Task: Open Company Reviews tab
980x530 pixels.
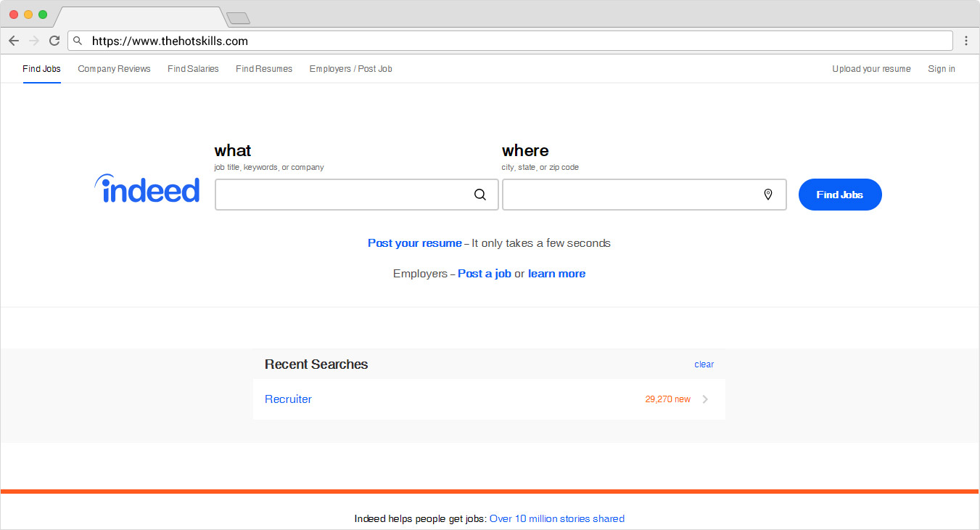Action: pos(114,69)
